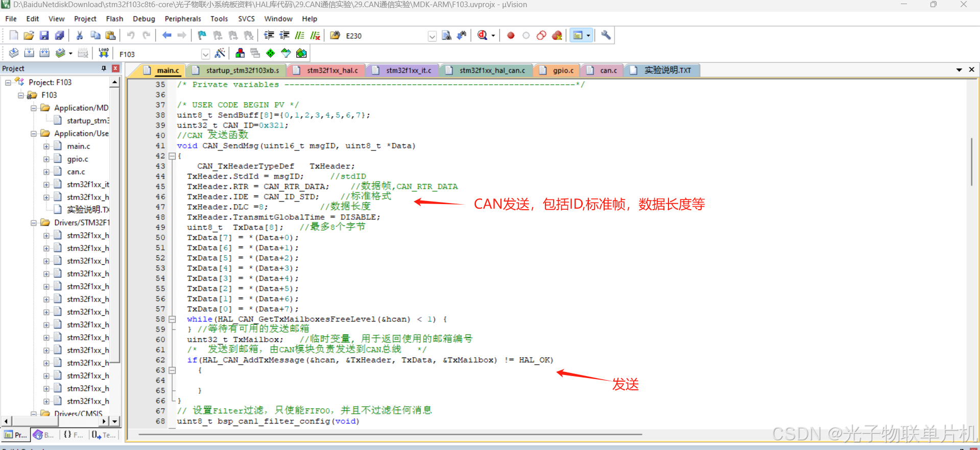Cut selected code with scissors icon

[x=80, y=35]
